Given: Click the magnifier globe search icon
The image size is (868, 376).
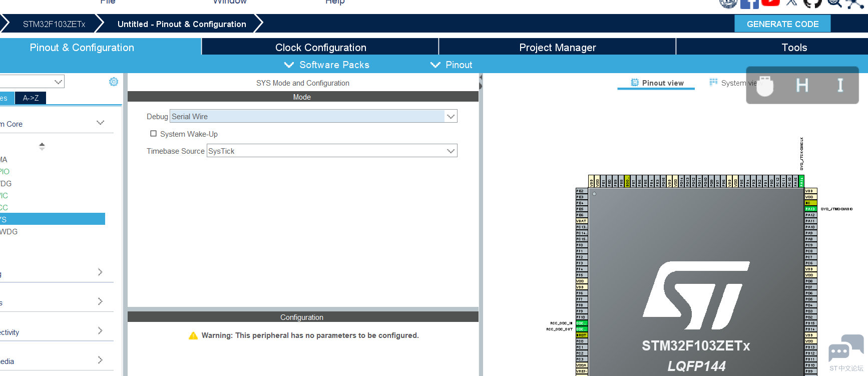Looking at the screenshot, I should [x=834, y=4].
